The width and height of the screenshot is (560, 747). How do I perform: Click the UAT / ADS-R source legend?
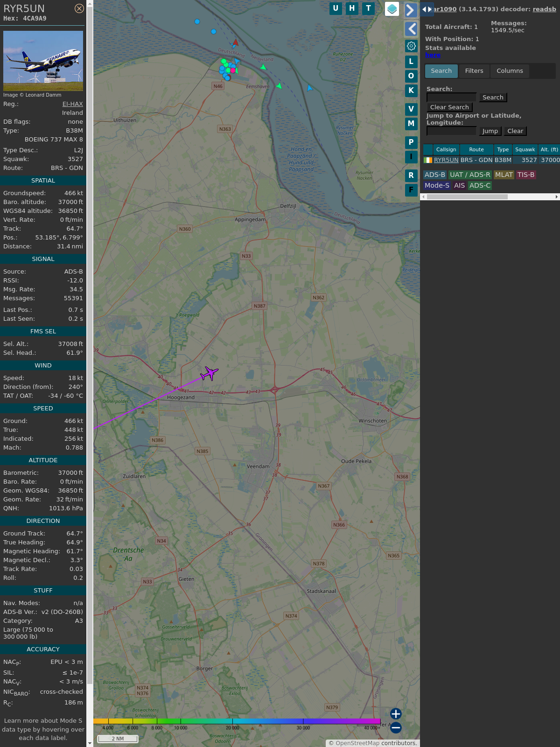point(470,175)
